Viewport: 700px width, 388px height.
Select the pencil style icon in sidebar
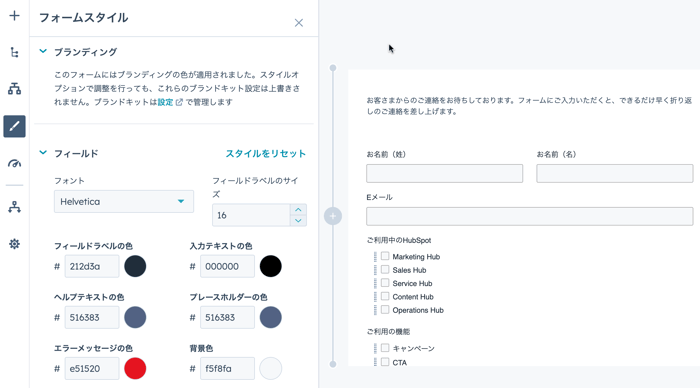click(14, 126)
